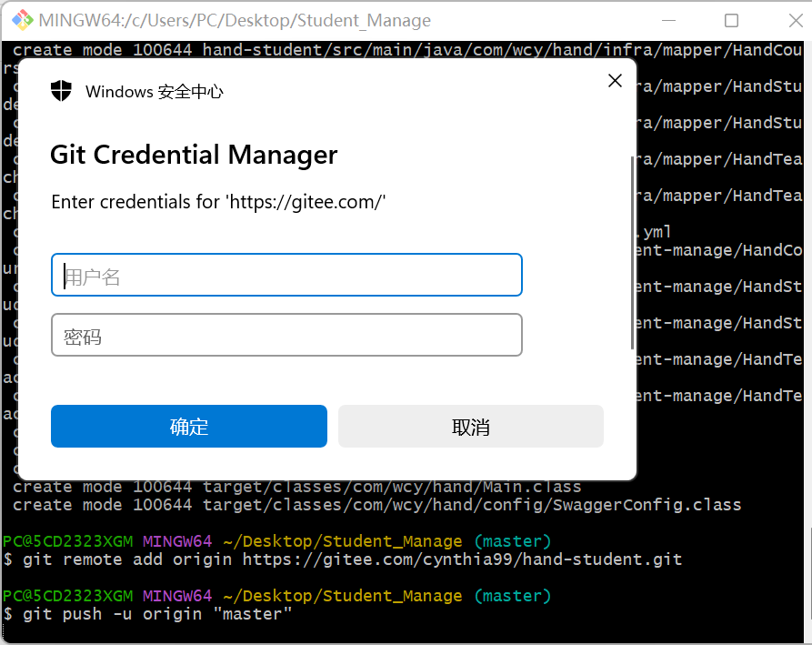Click the SwaggerConfig.class output line

click(377, 505)
